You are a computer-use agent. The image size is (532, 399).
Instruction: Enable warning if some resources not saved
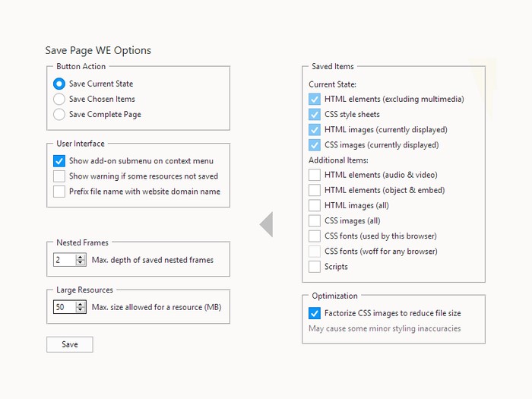[x=59, y=176]
